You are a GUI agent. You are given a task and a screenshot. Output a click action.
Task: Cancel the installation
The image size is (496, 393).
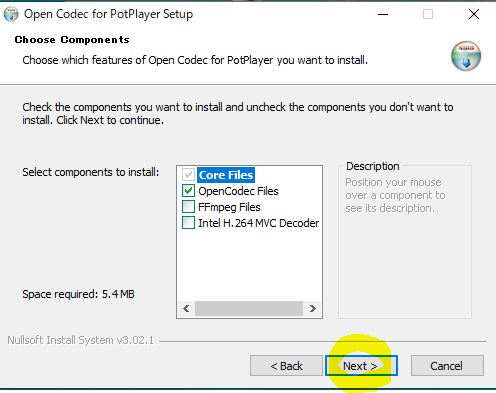(447, 366)
